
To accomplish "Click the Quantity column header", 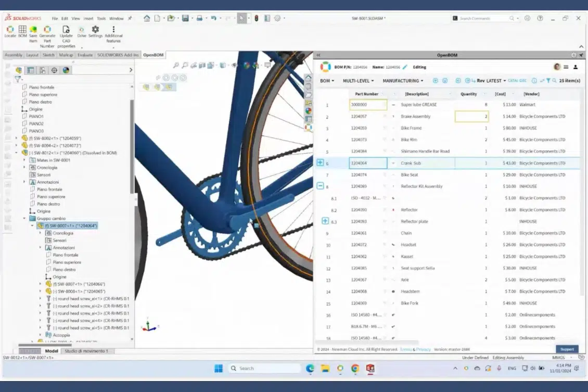I will pos(469,94).
